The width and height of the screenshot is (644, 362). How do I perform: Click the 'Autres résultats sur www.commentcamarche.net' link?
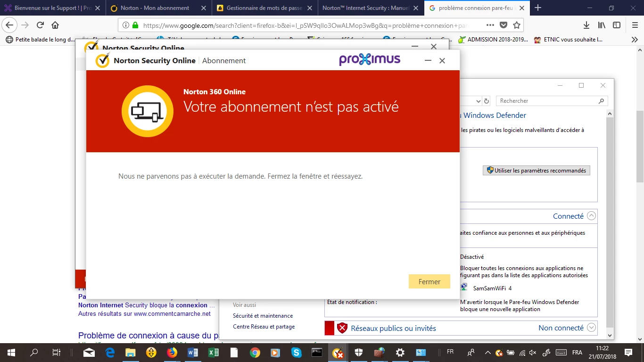(x=144, y=313)
